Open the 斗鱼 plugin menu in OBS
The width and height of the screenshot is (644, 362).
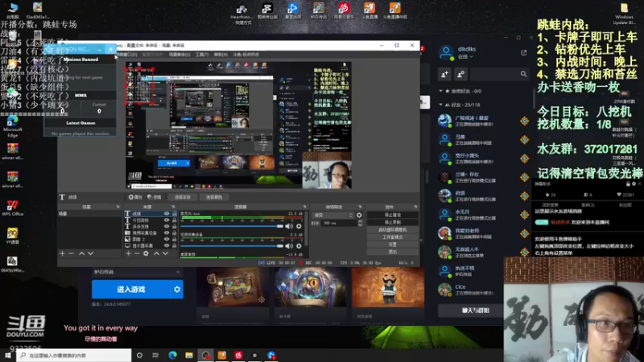pos(246,55)
